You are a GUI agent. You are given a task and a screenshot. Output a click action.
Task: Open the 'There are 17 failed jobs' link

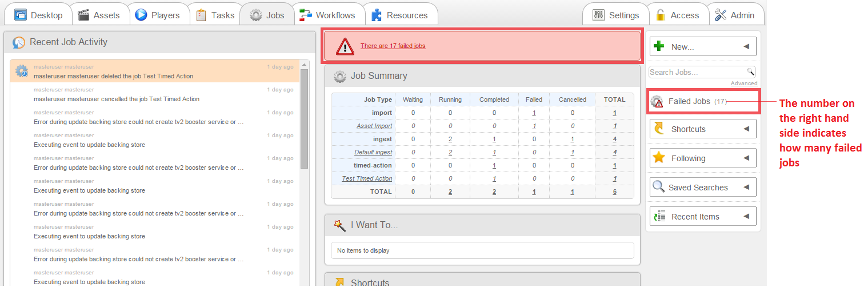tap(393, 46)
